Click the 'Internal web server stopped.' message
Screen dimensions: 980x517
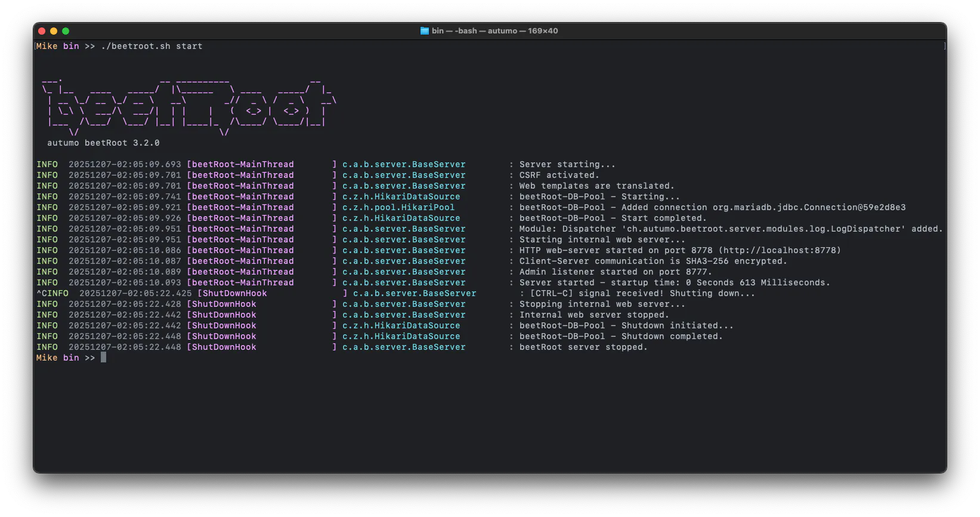pyautogui.click(x=594, y=315)
